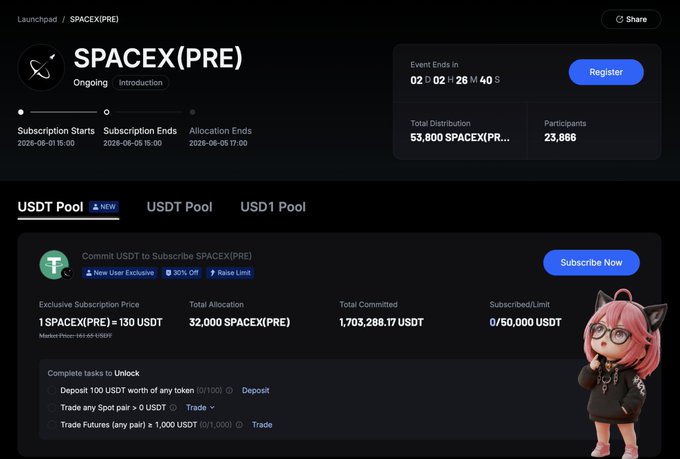The width and height of the screenshot is (680, 459).
Task: Click the Trade link for Futures task
Action: click(262, 425)
